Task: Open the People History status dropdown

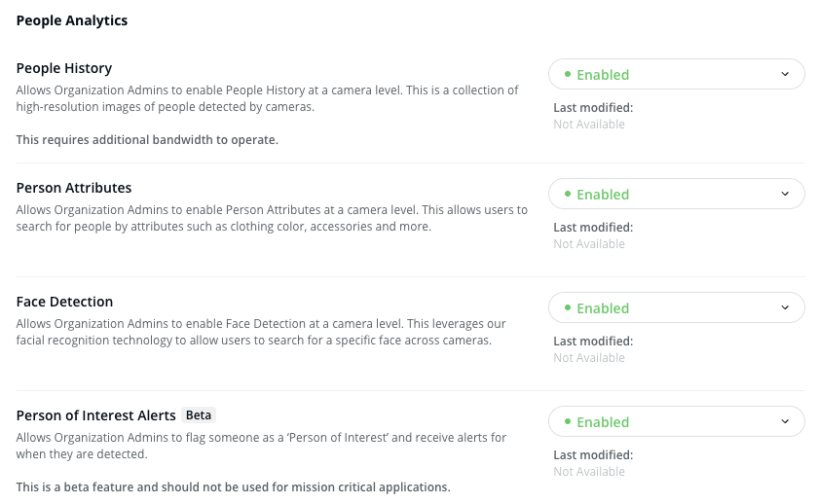Action: (676, 75)
